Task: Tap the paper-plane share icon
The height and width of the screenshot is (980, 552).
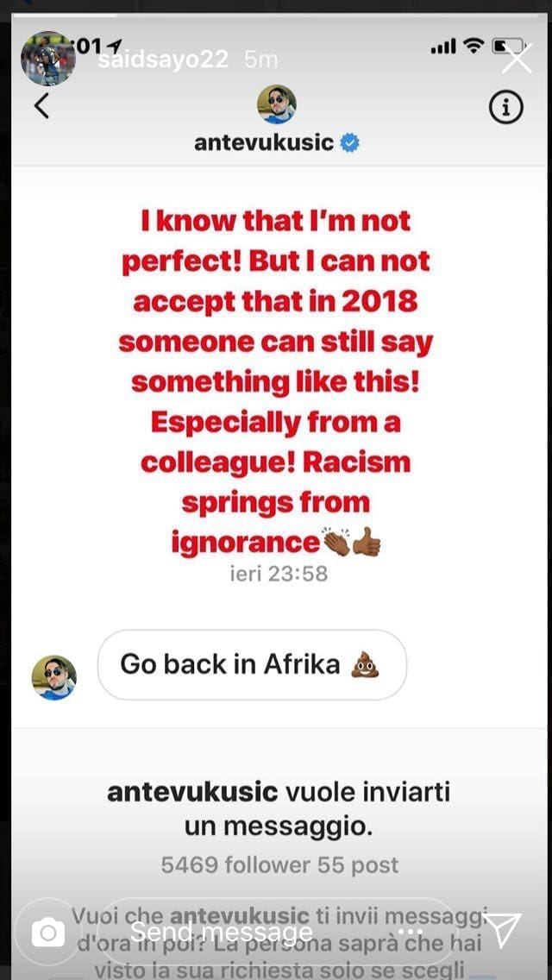Action: click(503, 931)
